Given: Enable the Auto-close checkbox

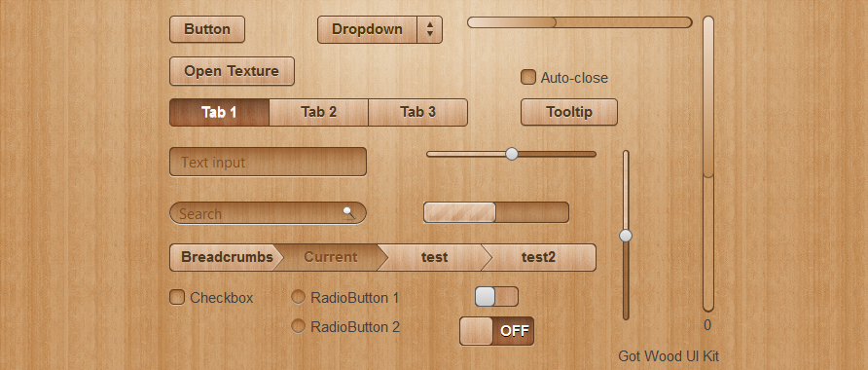Looking at the screenshot, I should 528,77.
